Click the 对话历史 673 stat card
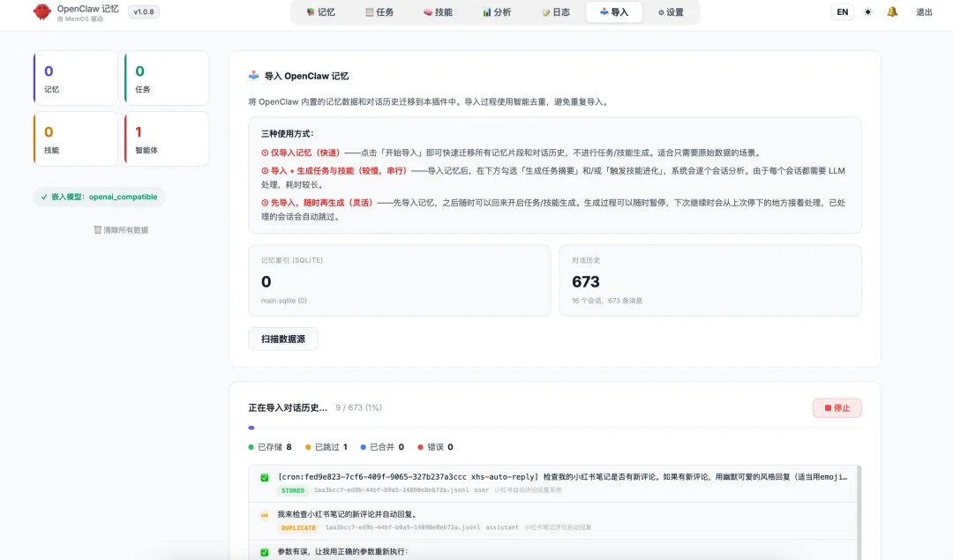Viewport: 953px width, 560px height. click(x=709, y=280)
